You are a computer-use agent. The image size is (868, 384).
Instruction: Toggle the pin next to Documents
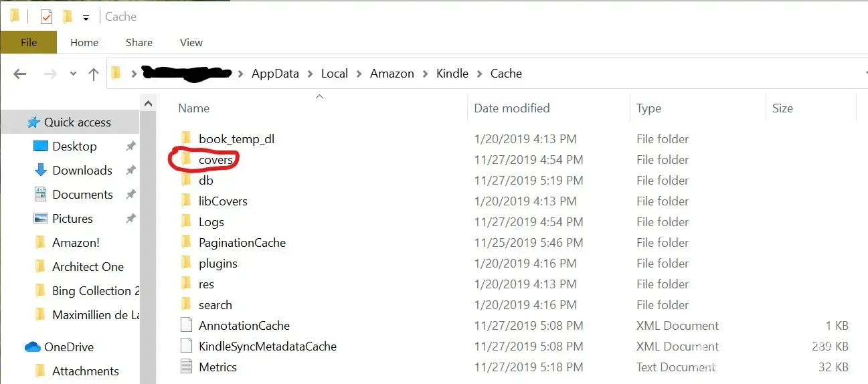click(131, 195)
